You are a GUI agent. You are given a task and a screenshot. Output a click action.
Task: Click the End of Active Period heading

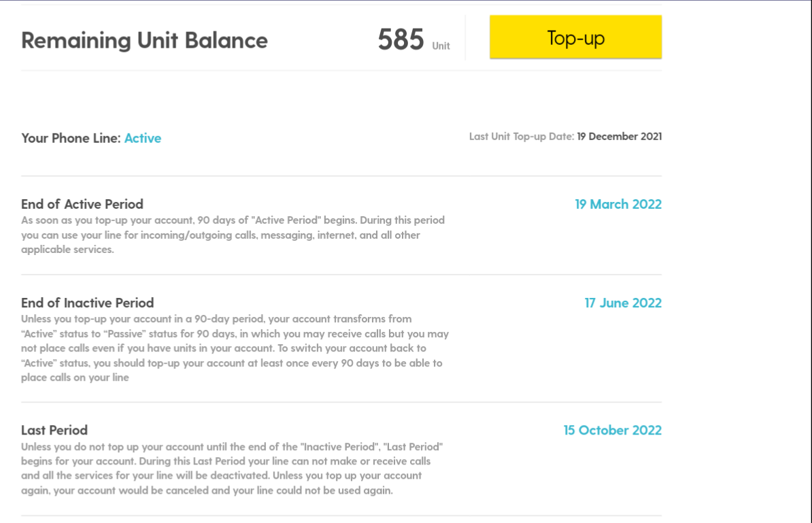pos(82,204)
